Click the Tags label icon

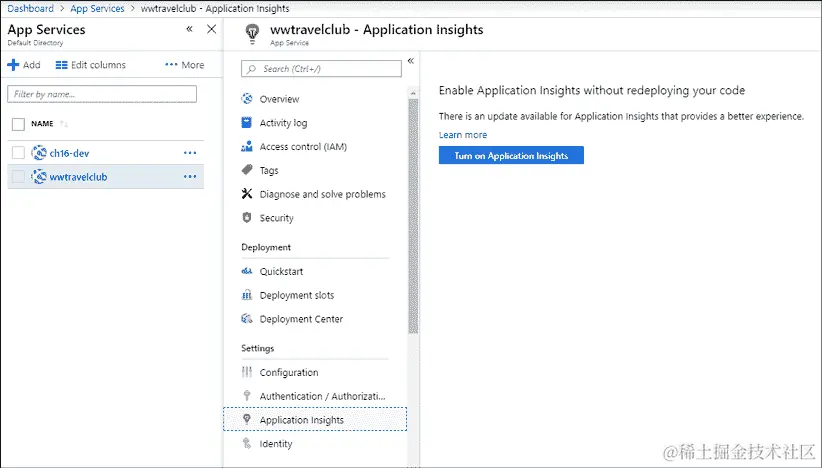(247, 170)
